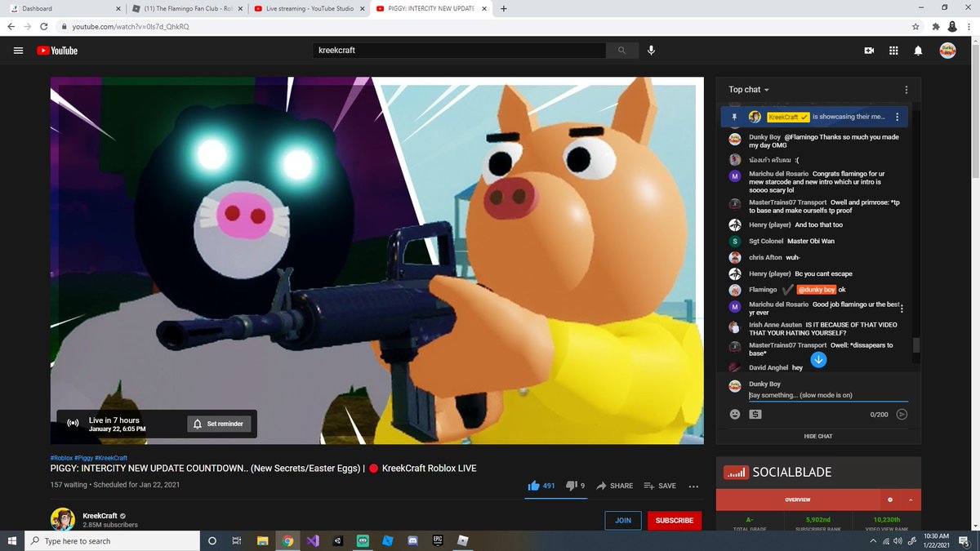Open SocialBlade panel settings gear
Image resolution: width=980 pixels, height=551 pixels.
(x=890, y=500)
